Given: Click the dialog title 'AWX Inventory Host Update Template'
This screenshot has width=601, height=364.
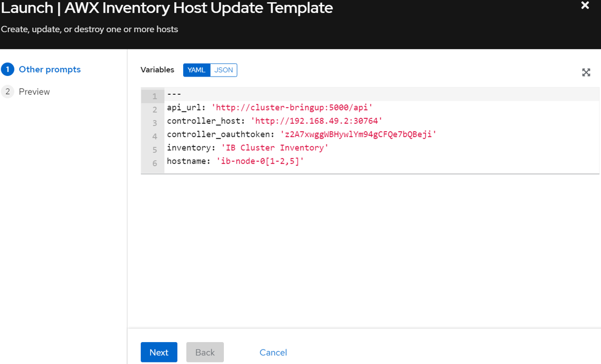Looking at the screenshot, I should [199, 8].
